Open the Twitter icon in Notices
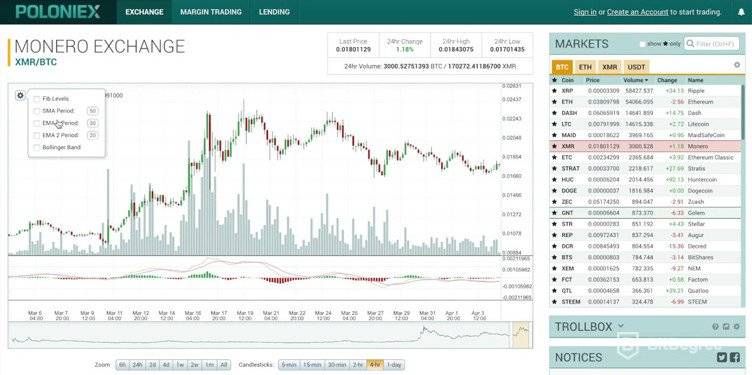Image resolution: width=752 pixels, height=375 pixels. [x=722, y=357]
